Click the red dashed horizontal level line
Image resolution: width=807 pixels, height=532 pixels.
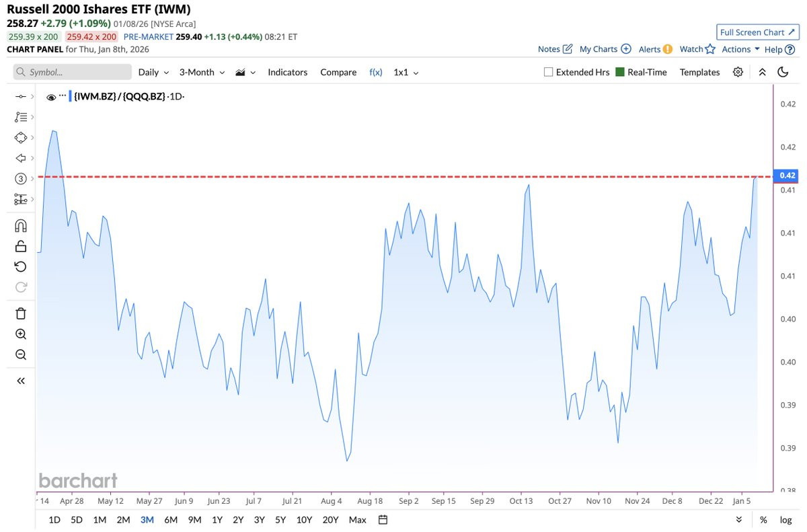(x=403, y=177)
